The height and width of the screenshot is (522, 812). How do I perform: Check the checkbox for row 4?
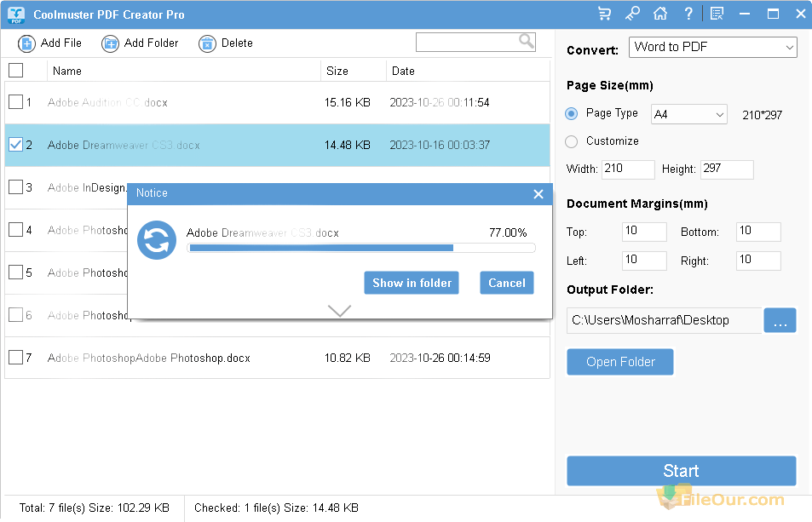(x=16, y=230)
